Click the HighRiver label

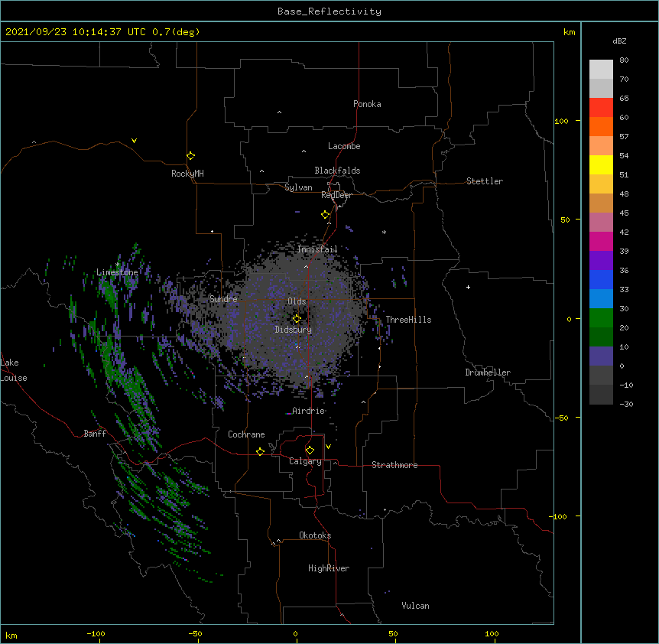pos(329,568)
